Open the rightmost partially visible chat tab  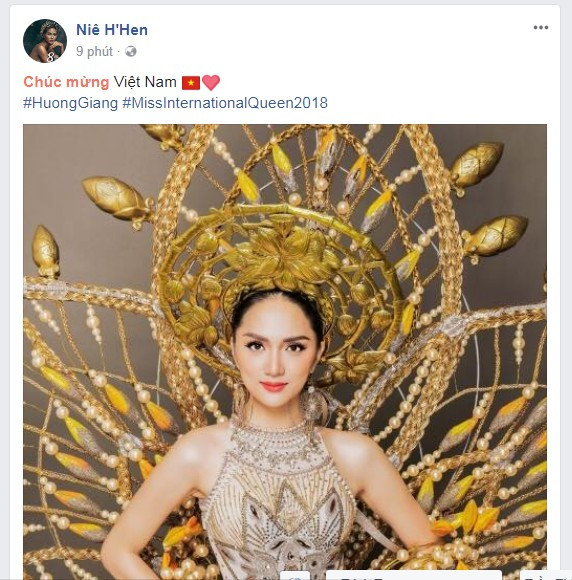[545, 576]
